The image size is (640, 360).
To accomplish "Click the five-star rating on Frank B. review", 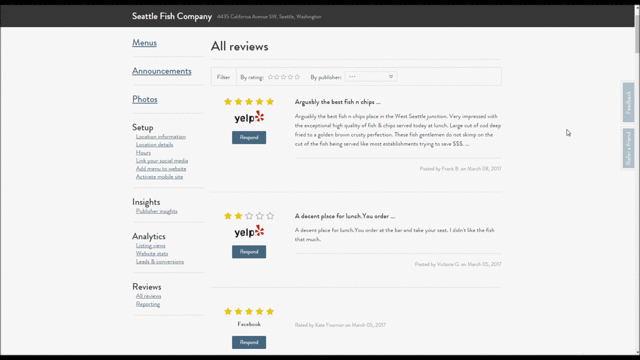I will pos(249,102).
